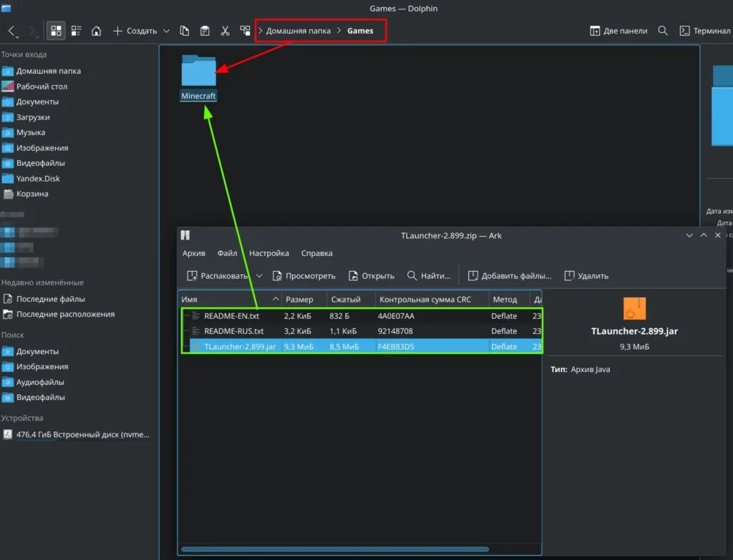Click Удалить button in Ark toolbar
Screen dimensions: 733x560
point(586,276)
